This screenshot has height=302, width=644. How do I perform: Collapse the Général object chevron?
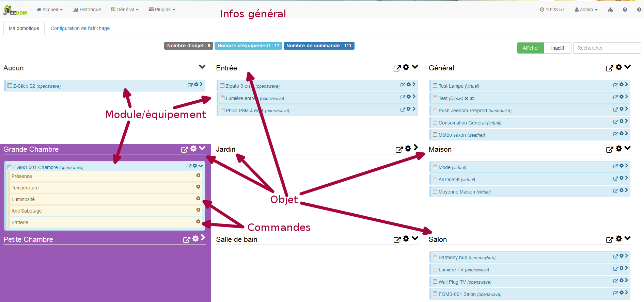628,67
